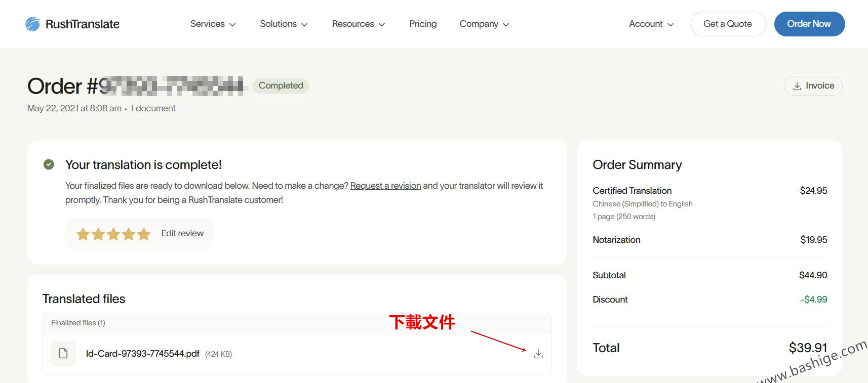Click the green checkmark completion icon

pos(49,164)
